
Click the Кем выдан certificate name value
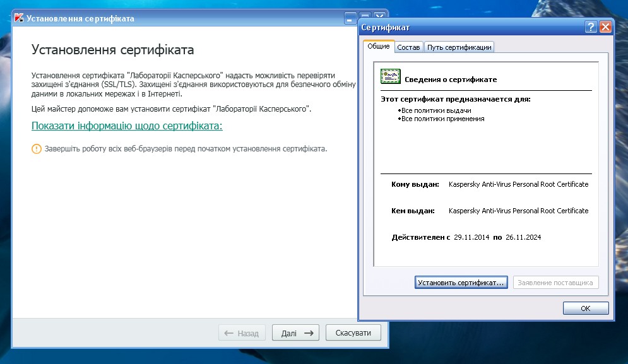[x=518, y=211]
